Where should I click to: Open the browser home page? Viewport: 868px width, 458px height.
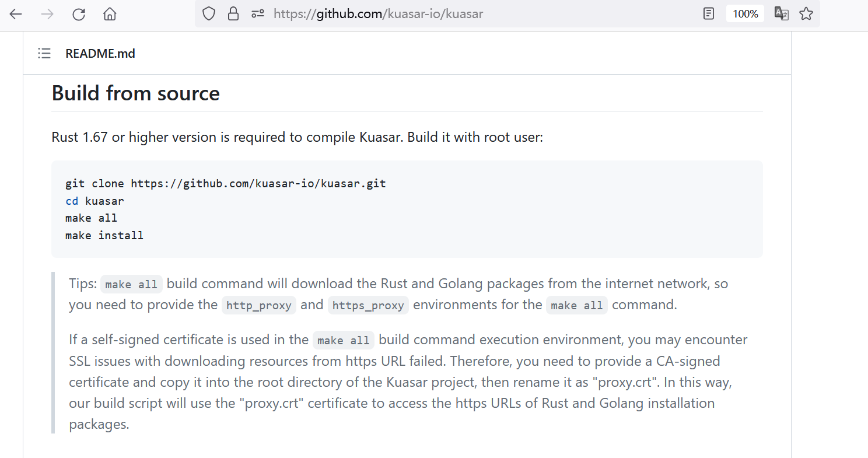pyautogui.click(x=110, y=14)
